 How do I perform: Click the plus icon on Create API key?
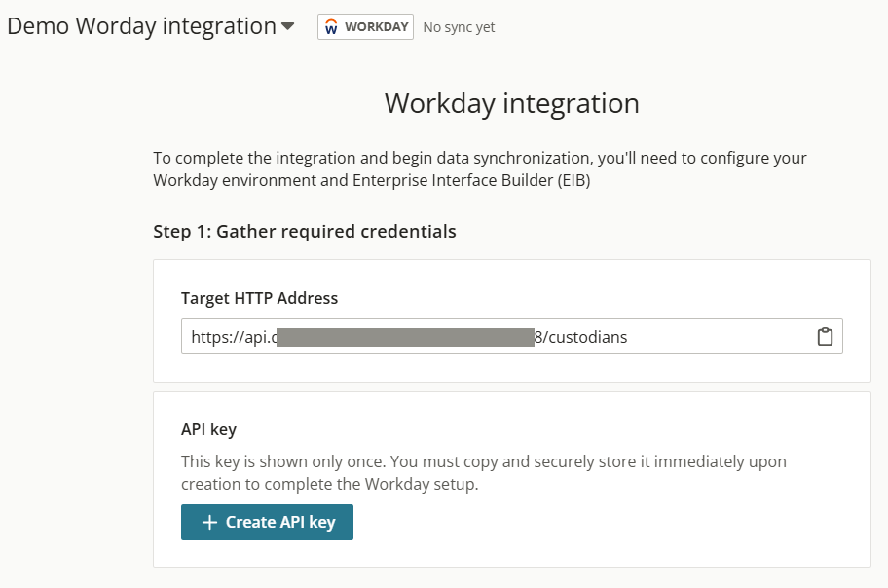tap(209, 523)
